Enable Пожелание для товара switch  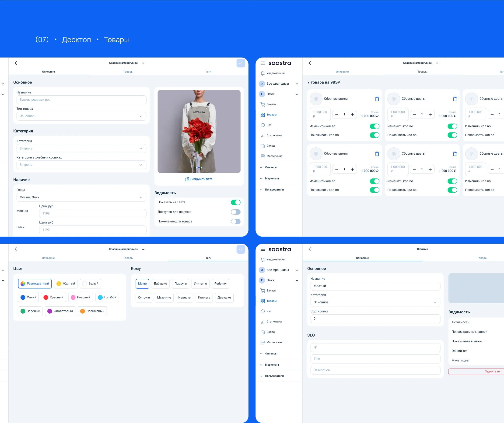pos(235,222)
